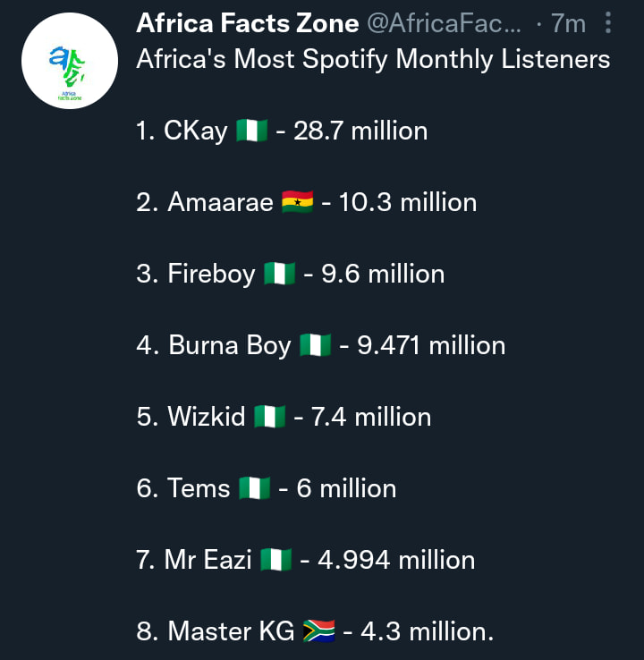Click the Ghana flag beside Amaarae
The width and height of the screenshot is (644, 660).
point(297,201)
